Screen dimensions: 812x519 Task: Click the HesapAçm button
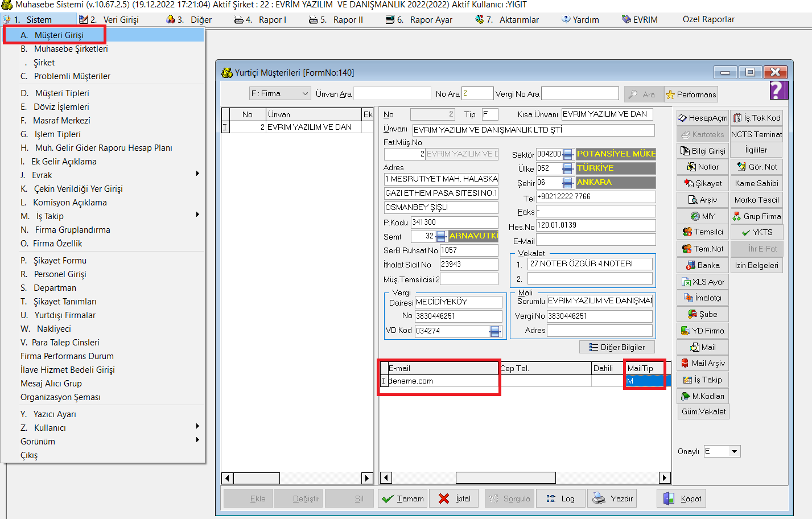click(x=703, y=118)
